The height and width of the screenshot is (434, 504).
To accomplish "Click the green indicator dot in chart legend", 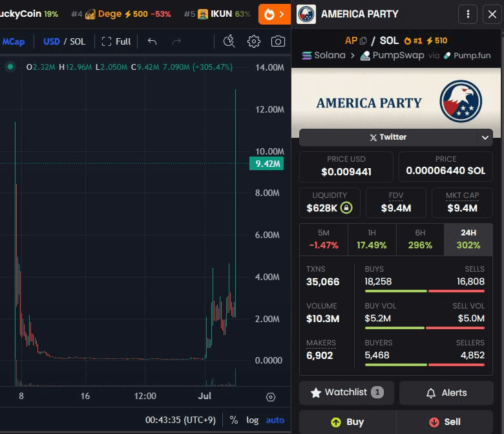I will pyautogui.click(x=10, y=67).
